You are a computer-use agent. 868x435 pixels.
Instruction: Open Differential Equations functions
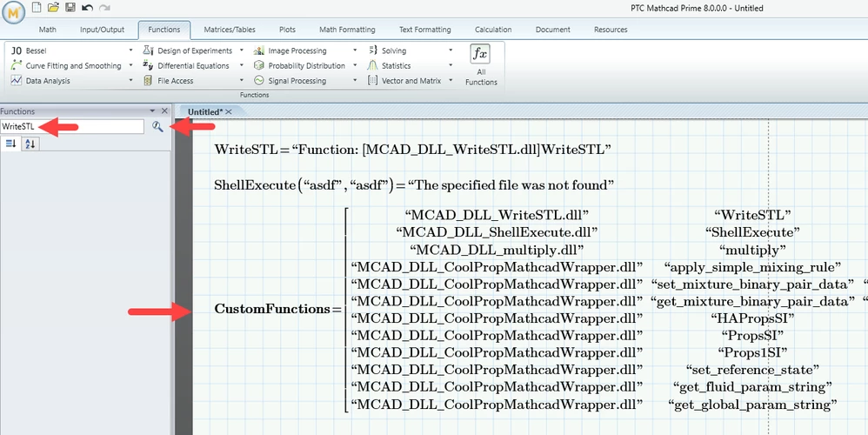click(x=192, y=65)
